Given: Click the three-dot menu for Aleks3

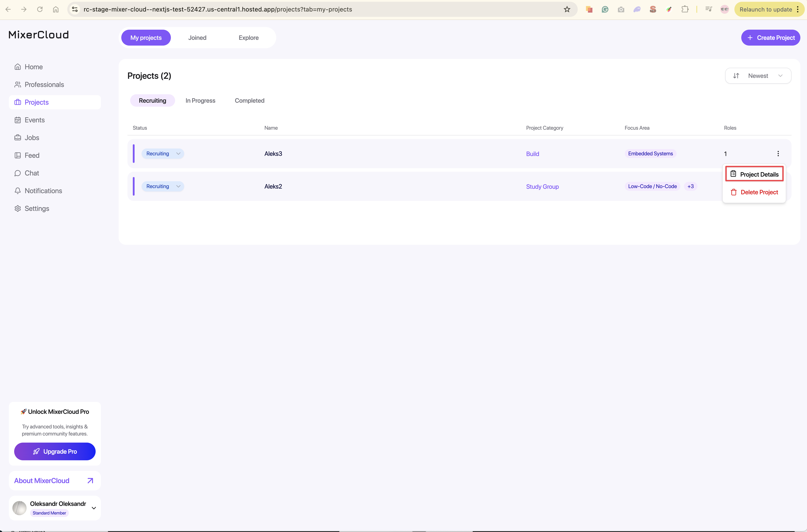Looking at the screenshot, I should coord(778,154).
